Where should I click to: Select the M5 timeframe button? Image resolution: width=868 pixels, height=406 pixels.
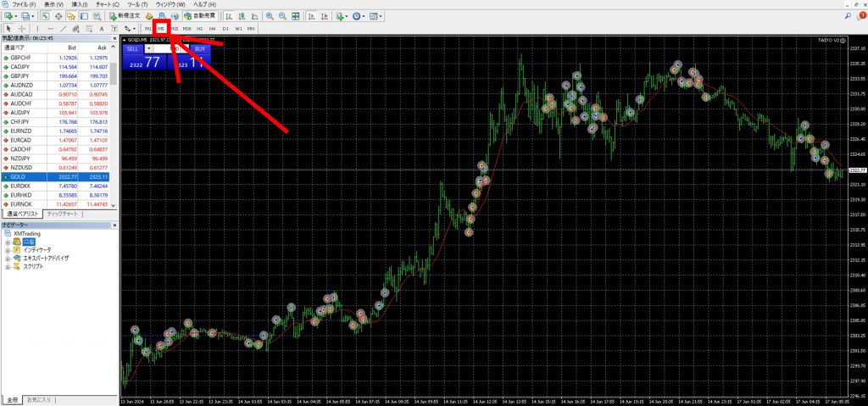pyautogui.click(x=160, y=29)
